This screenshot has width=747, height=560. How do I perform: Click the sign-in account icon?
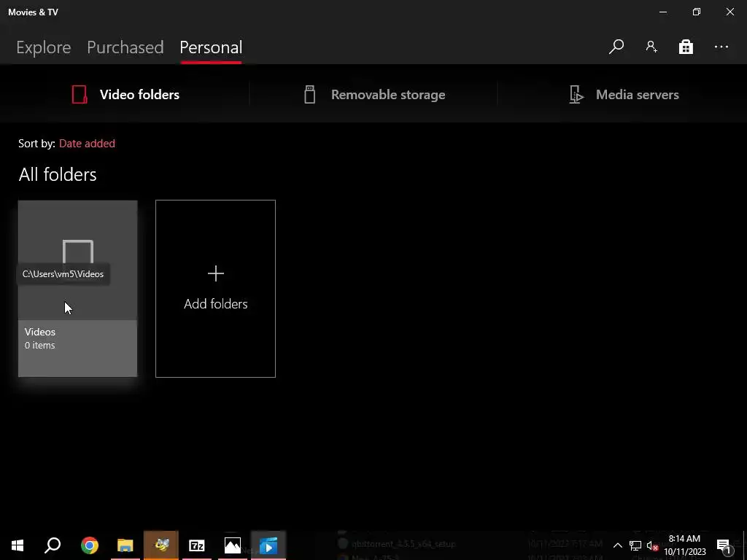[x=651, y=47]
